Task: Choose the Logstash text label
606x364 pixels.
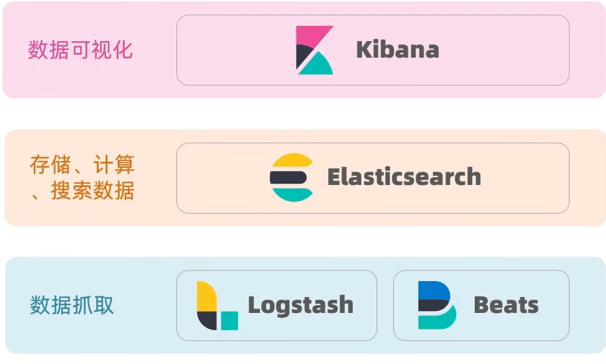Action: (x=300, y=306)
